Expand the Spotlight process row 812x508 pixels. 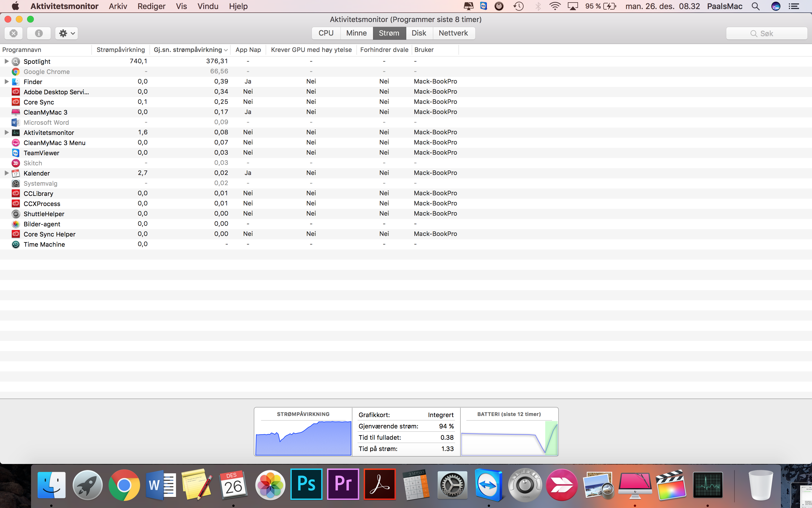(6, 61)
